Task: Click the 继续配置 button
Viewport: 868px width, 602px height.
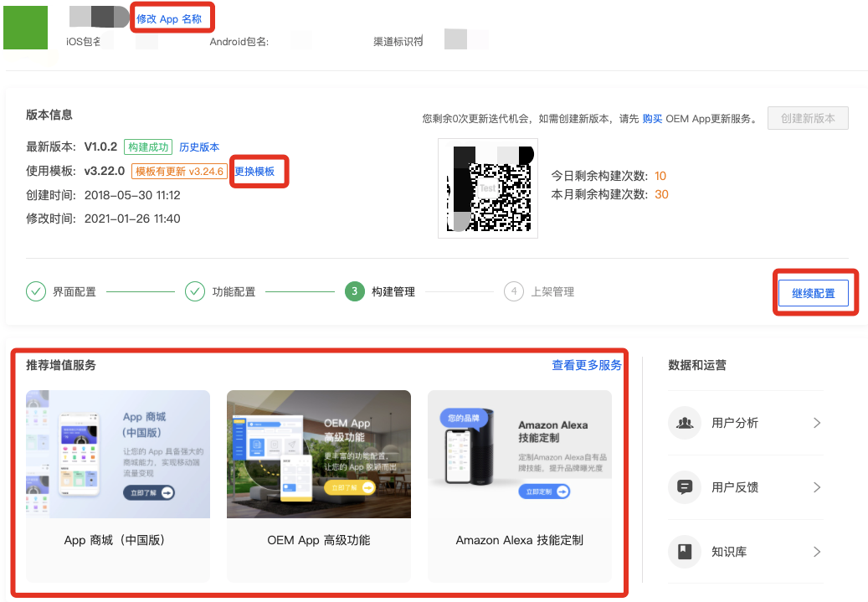Action: (x=813, y=292)
